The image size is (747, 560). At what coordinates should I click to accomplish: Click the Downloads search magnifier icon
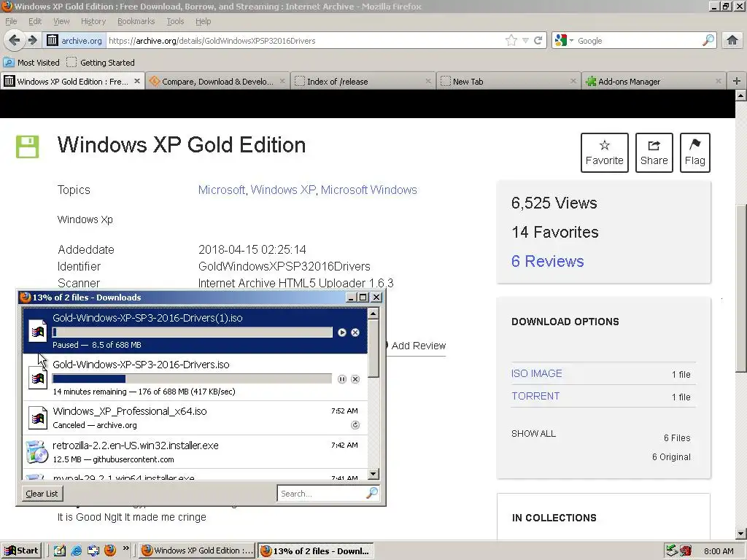(x=372, y=494)
